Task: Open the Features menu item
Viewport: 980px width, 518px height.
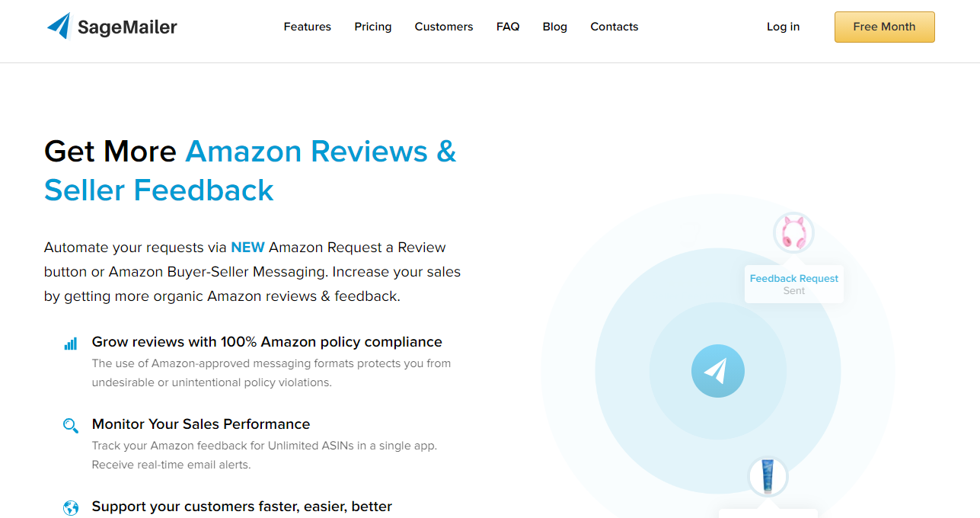Action: tap(308, 27)
